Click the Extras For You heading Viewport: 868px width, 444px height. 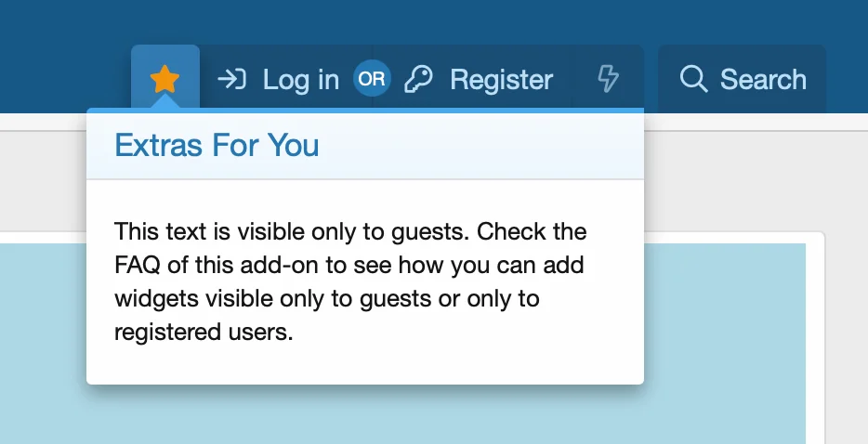(217, 145)
